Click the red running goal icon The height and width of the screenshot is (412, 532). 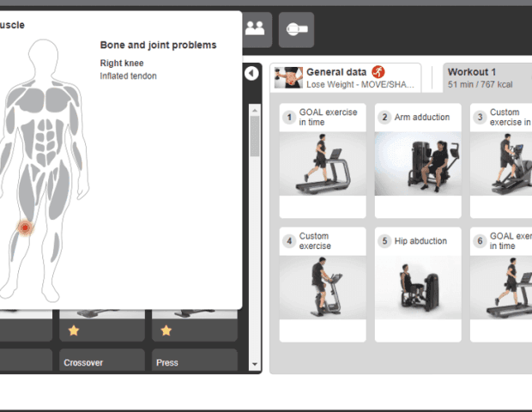[x=378, y=72]
